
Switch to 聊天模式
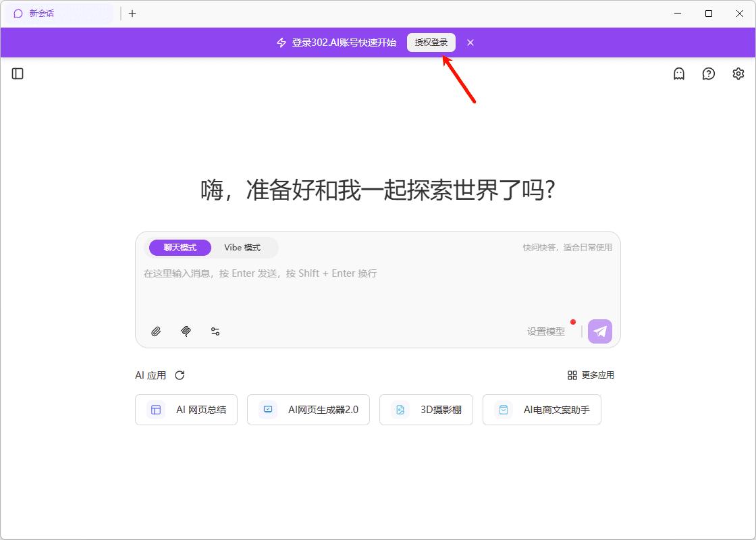click(x=180, y=248)
